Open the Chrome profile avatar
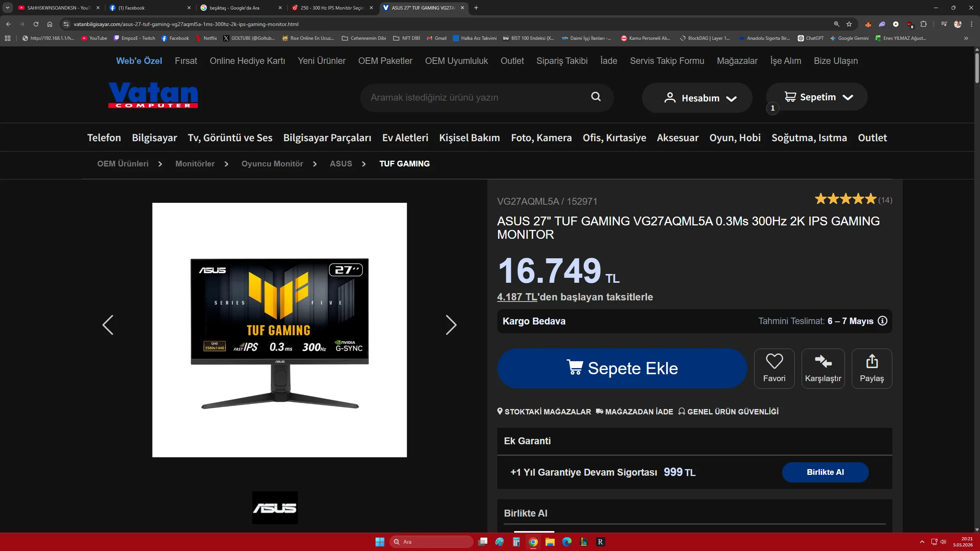Image resolution: width=980 pixels, height=551 pixels. [958, 24]
